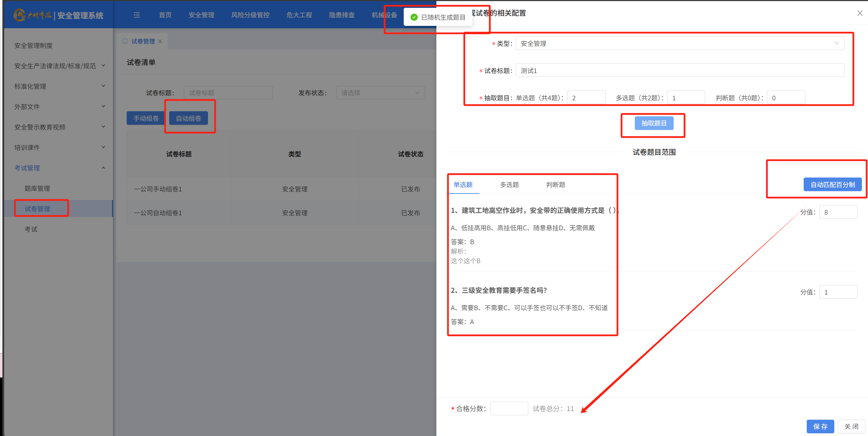Click 自动匹配百分制 button

[x=832, y=185]
